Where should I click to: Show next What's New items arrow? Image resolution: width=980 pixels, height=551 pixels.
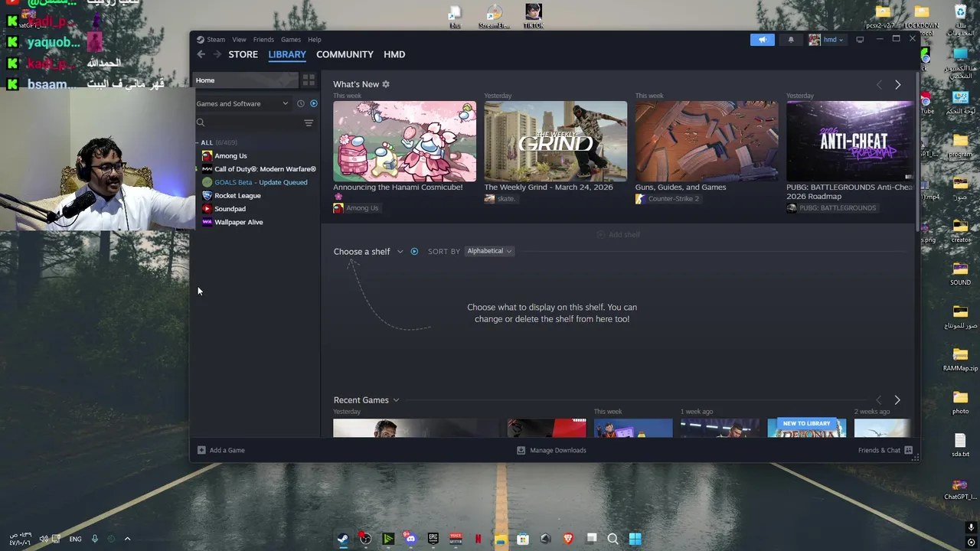[x=897, y=84]
